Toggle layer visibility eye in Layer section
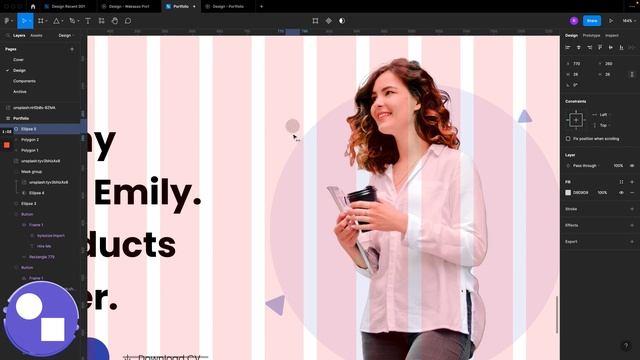This screenshot has width=640, height=360. 632,166
